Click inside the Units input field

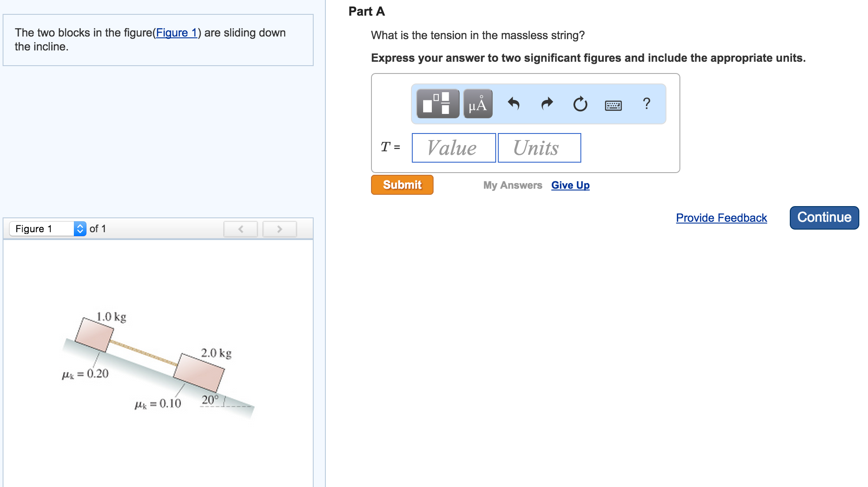539,148
